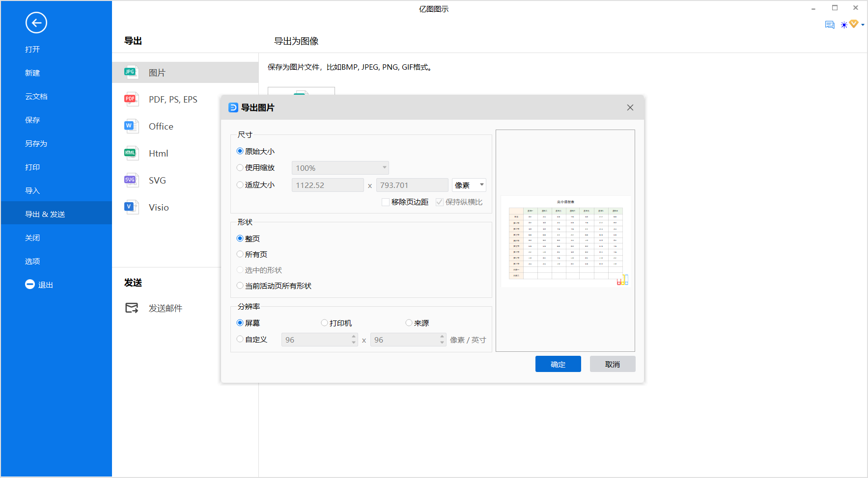
Task: Toggle 保持纵横比 checkbox
Action: 440,202
